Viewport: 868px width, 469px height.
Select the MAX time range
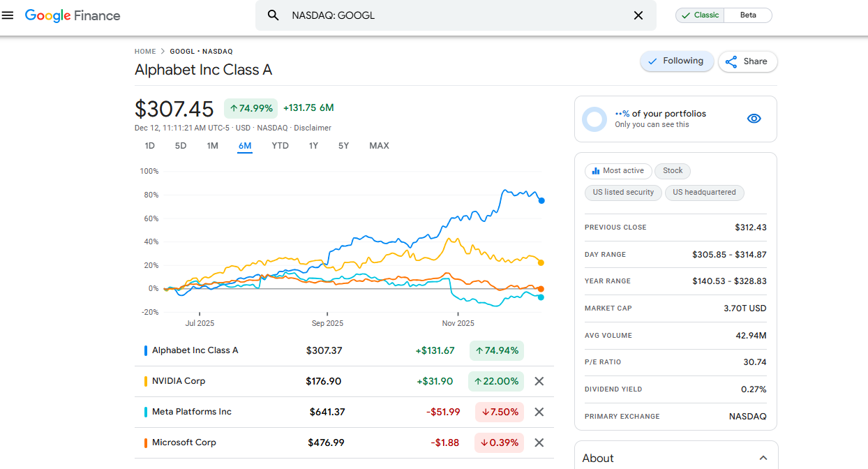click(x=379, y=146)
